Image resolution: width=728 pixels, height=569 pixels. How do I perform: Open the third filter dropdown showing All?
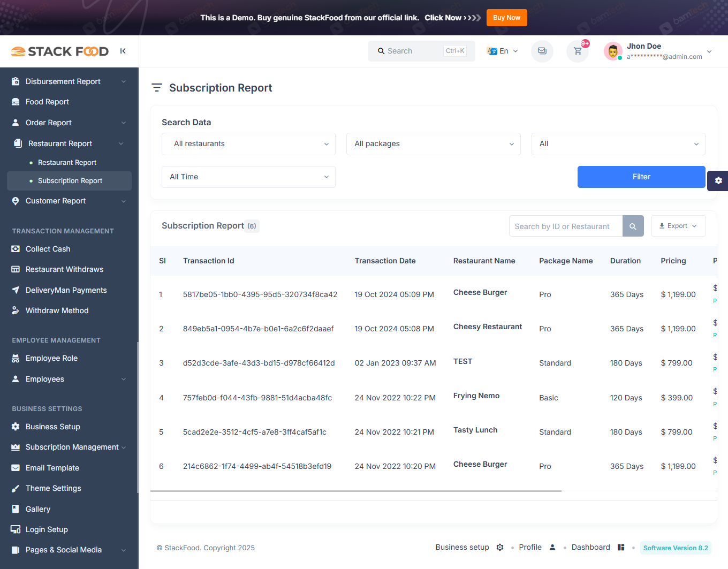click(618, 144)
